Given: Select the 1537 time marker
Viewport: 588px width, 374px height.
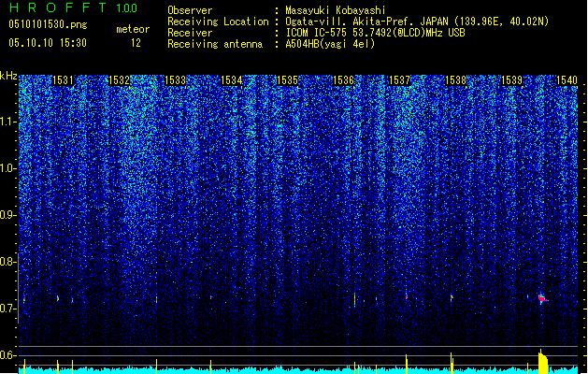Looking at the screenshot, I should tap(400, 80).
